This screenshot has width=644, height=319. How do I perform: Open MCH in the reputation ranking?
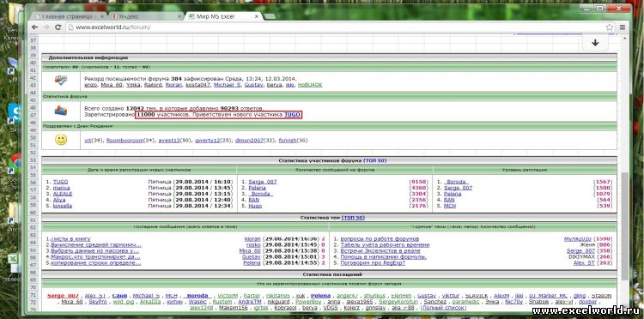[450, 206]
